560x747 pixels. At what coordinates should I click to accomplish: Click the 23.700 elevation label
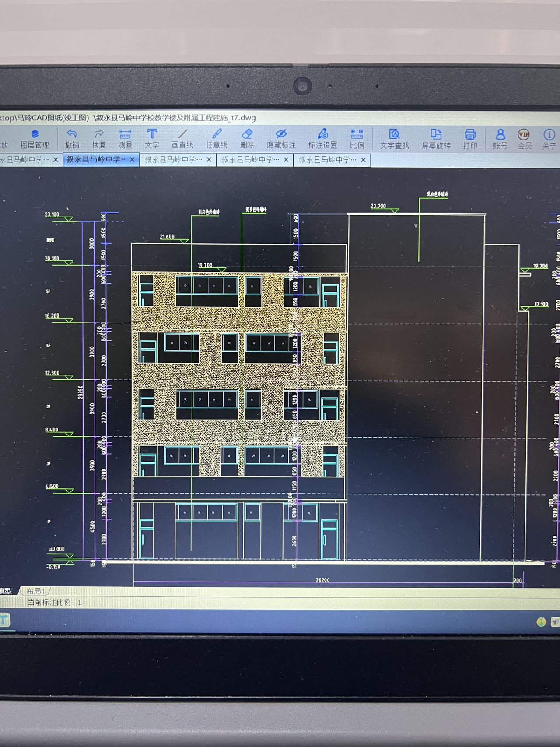click(378, 206)
